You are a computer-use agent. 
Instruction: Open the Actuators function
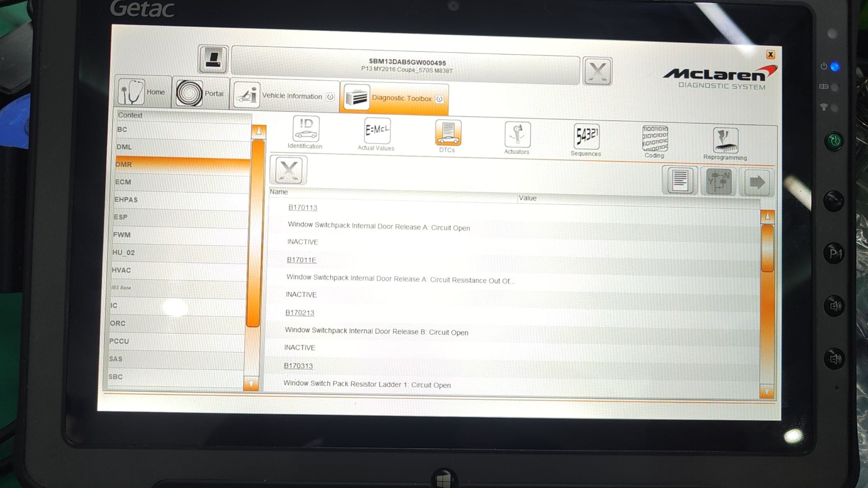coord(516,136)
